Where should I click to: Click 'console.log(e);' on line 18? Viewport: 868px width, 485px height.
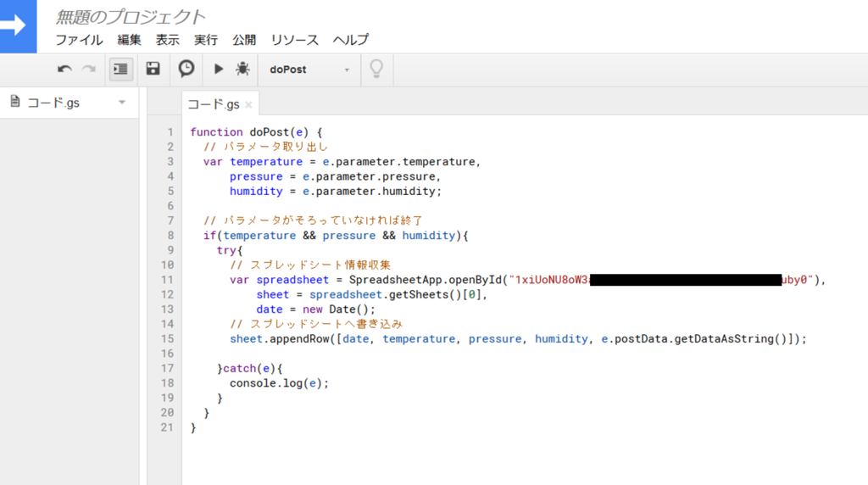[x=279, y=383]
